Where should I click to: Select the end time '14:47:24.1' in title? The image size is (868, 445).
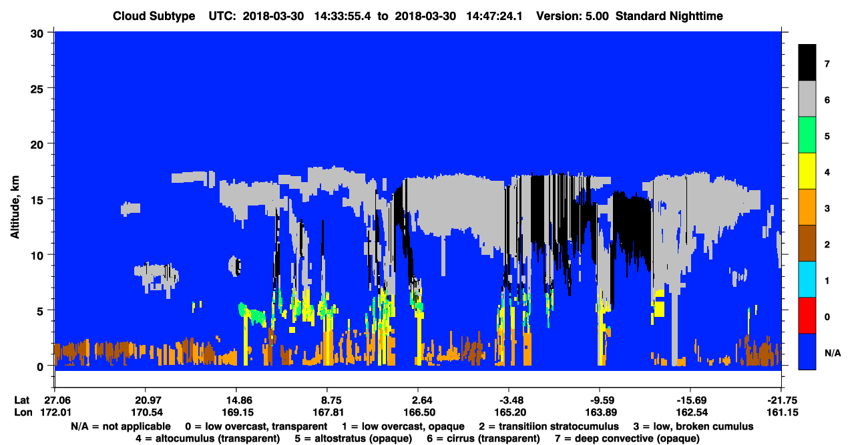495,16
